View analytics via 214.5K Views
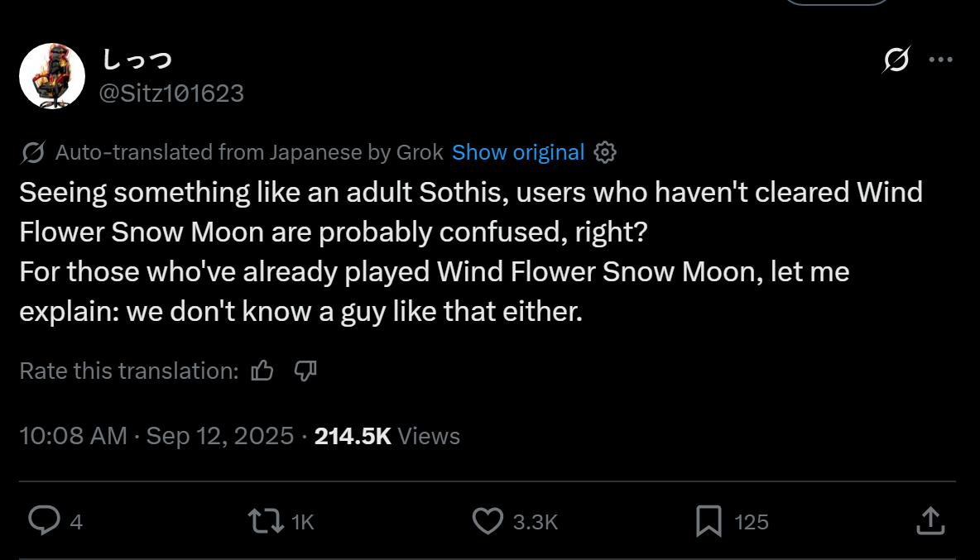Viewport: 980px width, 560px height. pyautogui.click(x=387, y=436)
